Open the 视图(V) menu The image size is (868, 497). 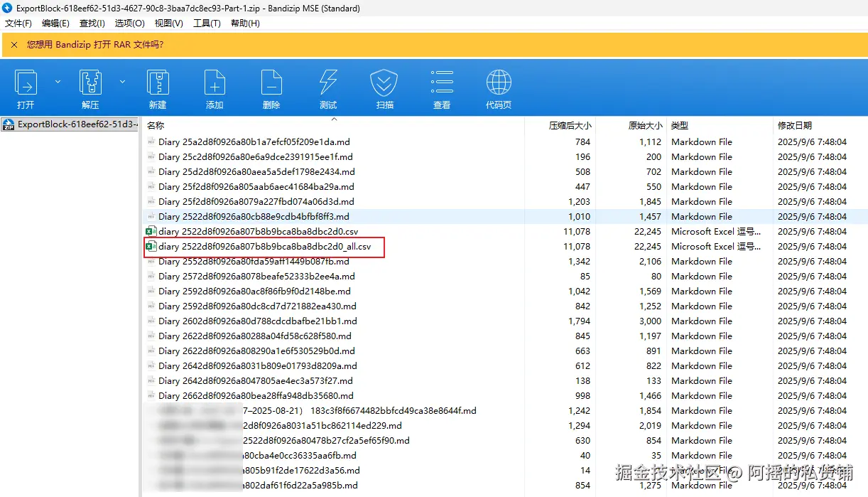click(x=168, y=23)
